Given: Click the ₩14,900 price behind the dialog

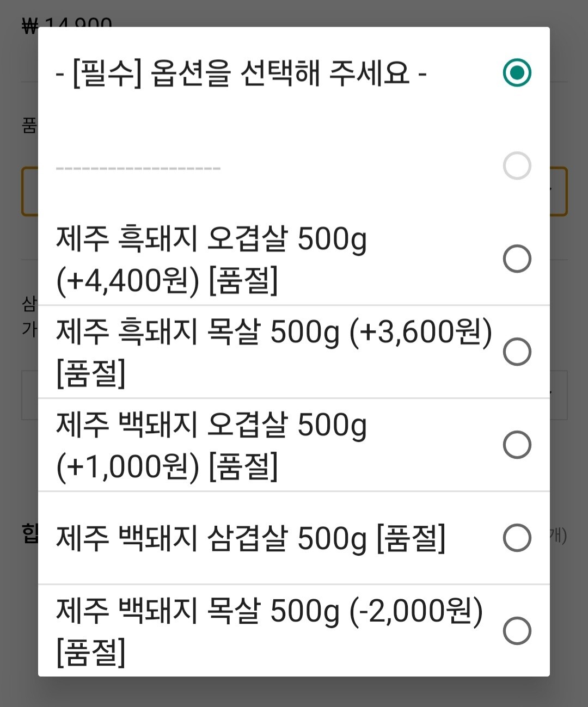Looking at the screenshot, I should 67,22.
